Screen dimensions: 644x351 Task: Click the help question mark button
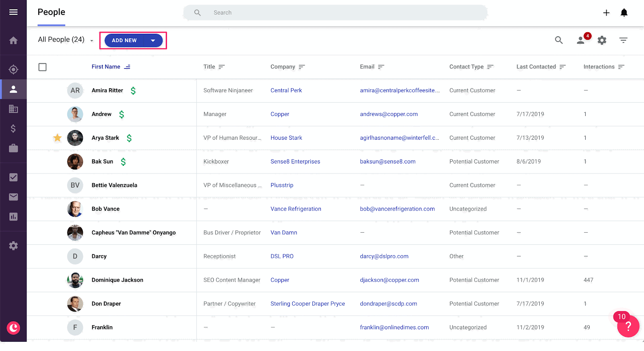pyautogui.click(x=628, y=326)
